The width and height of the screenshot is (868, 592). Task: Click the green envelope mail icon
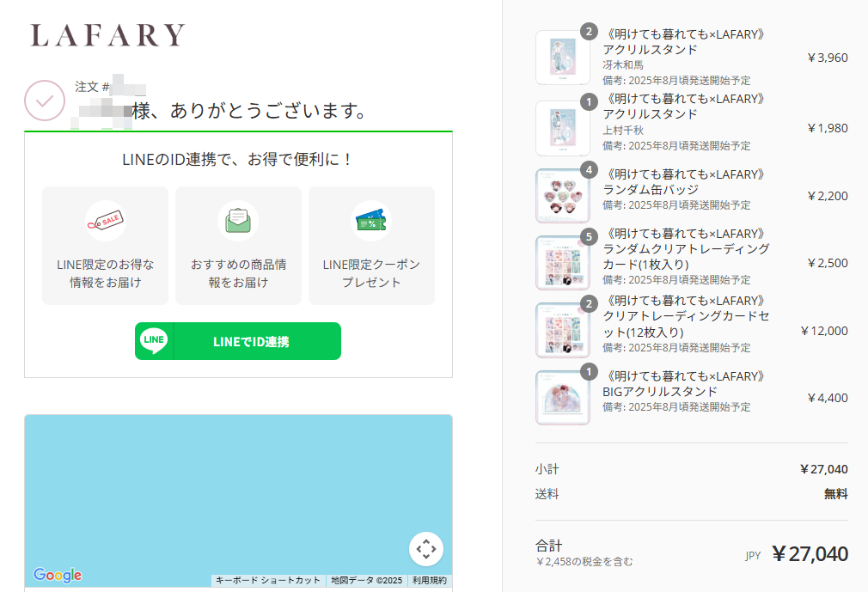(x=238, y=221)
